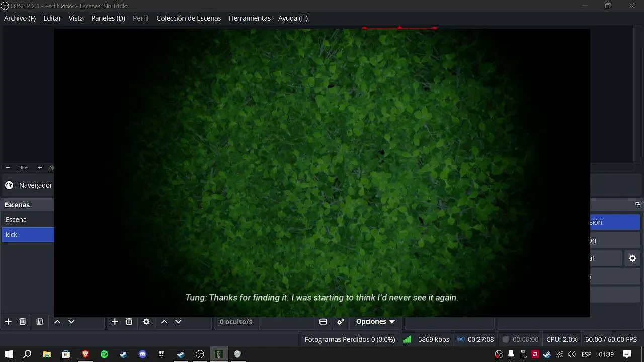Move the source down using the arrow right of the gear

click(178, 322)
